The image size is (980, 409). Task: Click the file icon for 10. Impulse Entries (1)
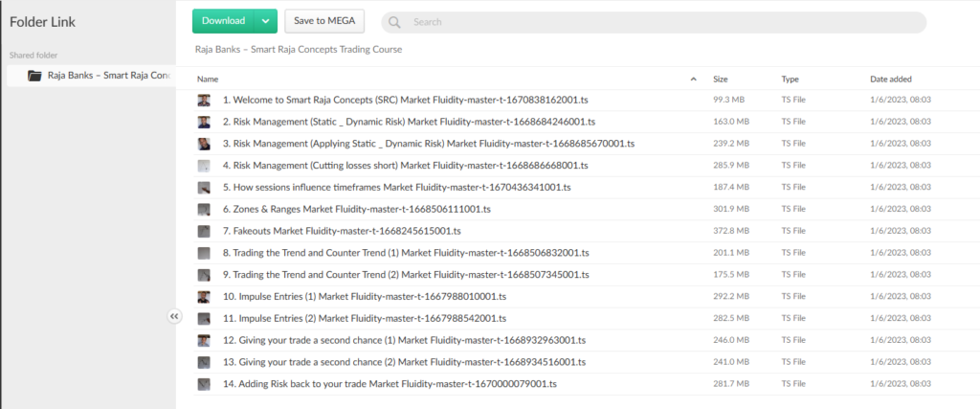(x=204, y=297)
